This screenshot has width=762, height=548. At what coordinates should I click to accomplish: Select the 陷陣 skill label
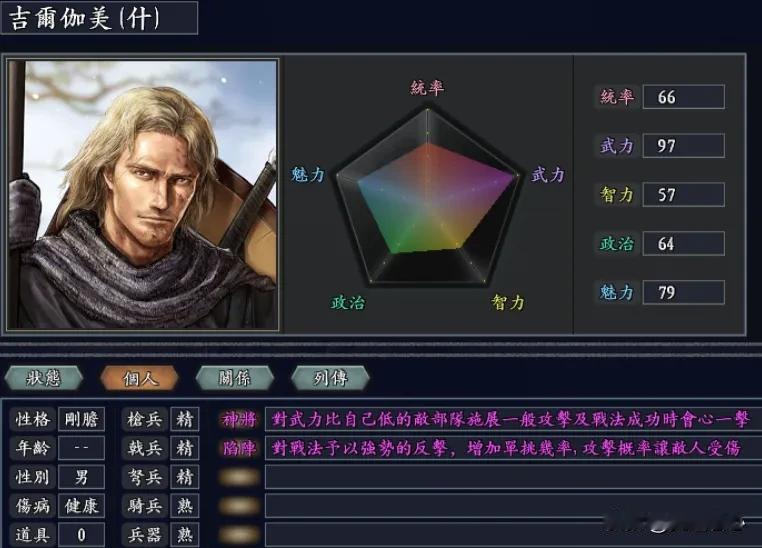[239, 448]
